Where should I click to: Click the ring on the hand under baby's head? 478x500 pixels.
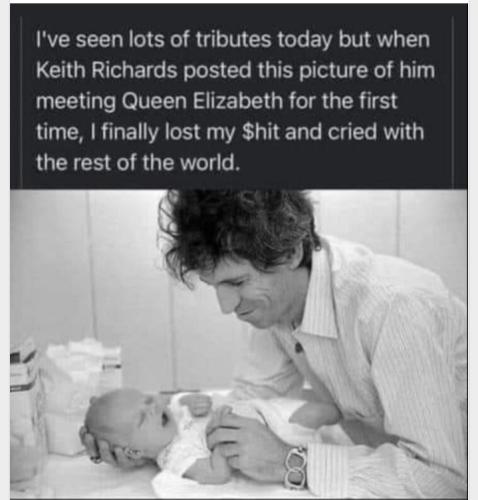point(96,457)
